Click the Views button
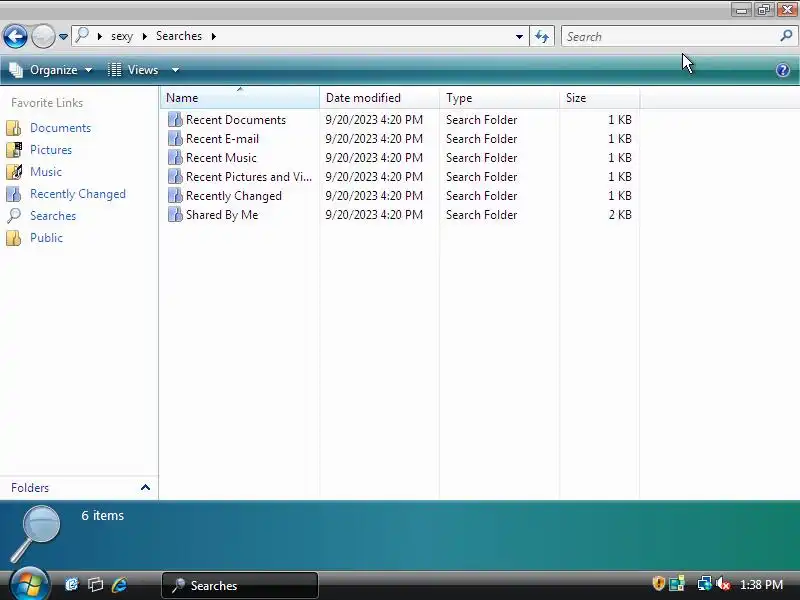This screenshot has height=600, width=800. click(x=134, y=70)
